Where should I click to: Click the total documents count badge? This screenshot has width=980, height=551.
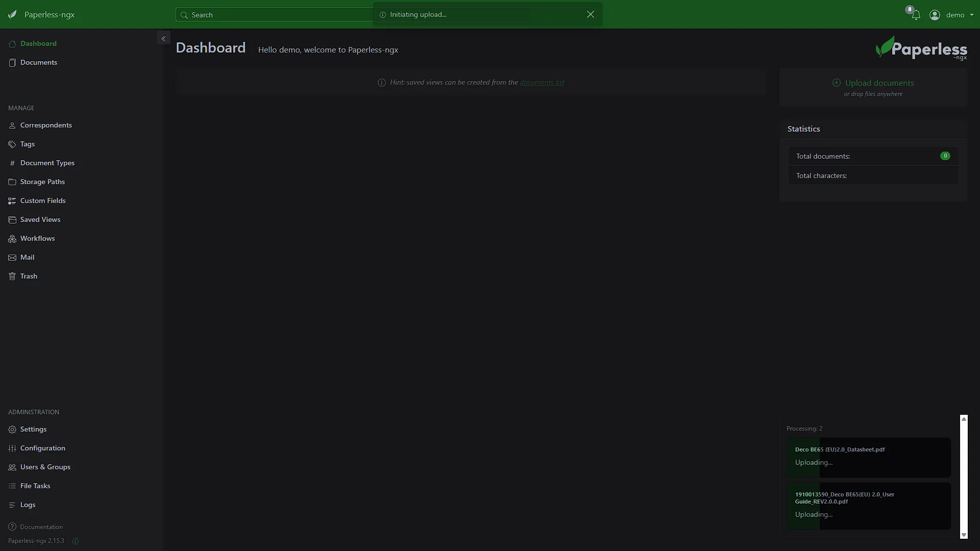[x=945, y=156]
